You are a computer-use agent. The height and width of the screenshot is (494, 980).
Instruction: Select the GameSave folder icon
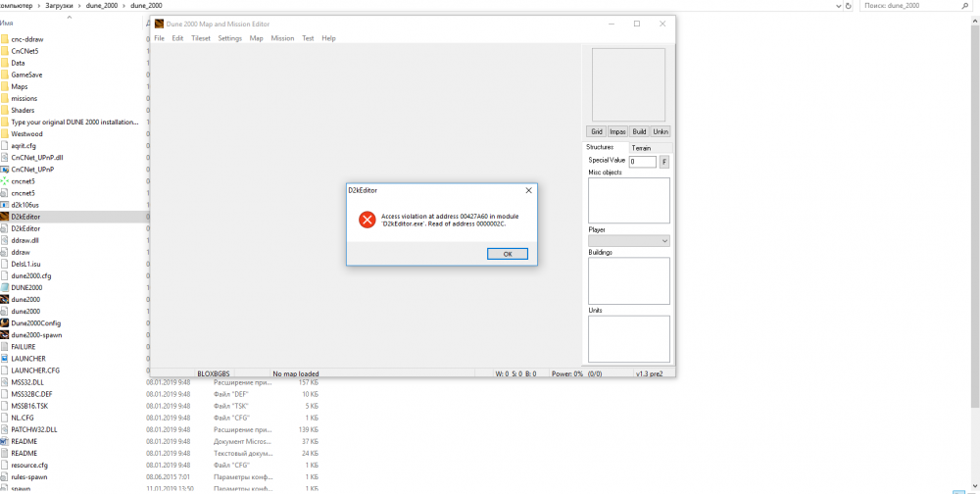tap(4, 74)
